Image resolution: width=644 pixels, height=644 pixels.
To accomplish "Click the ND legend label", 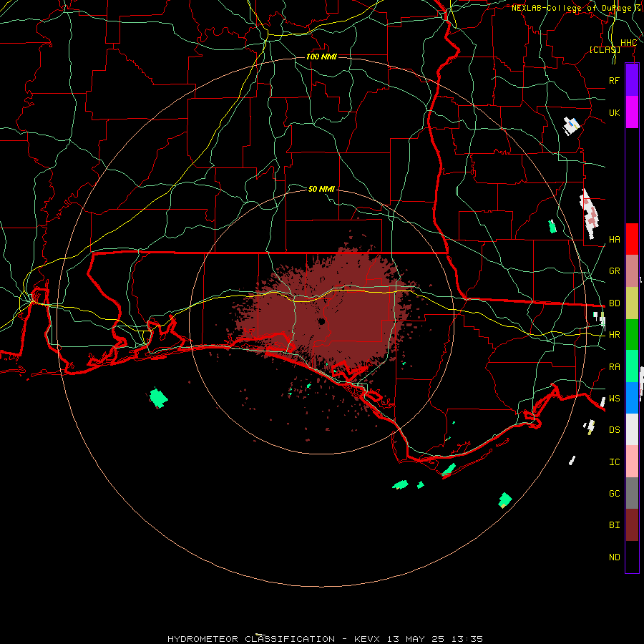I will (614, 557).
